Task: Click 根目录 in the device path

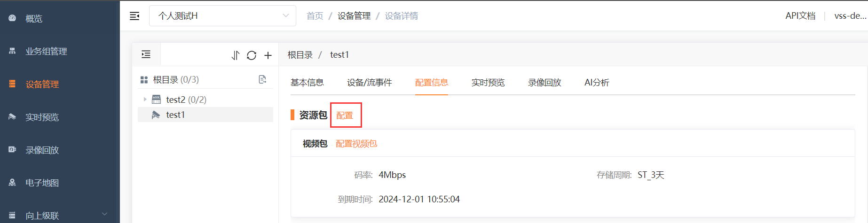Action: click(300, 55)
